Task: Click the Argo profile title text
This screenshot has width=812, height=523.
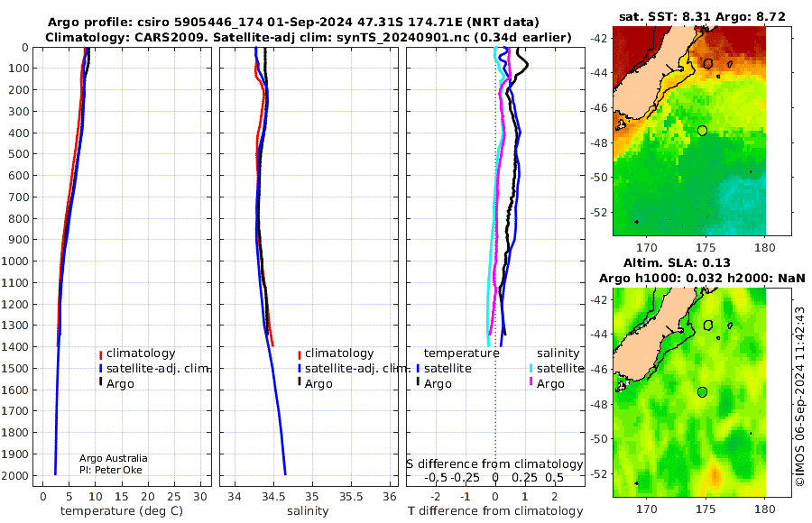Action: click(x=293, y=23)
